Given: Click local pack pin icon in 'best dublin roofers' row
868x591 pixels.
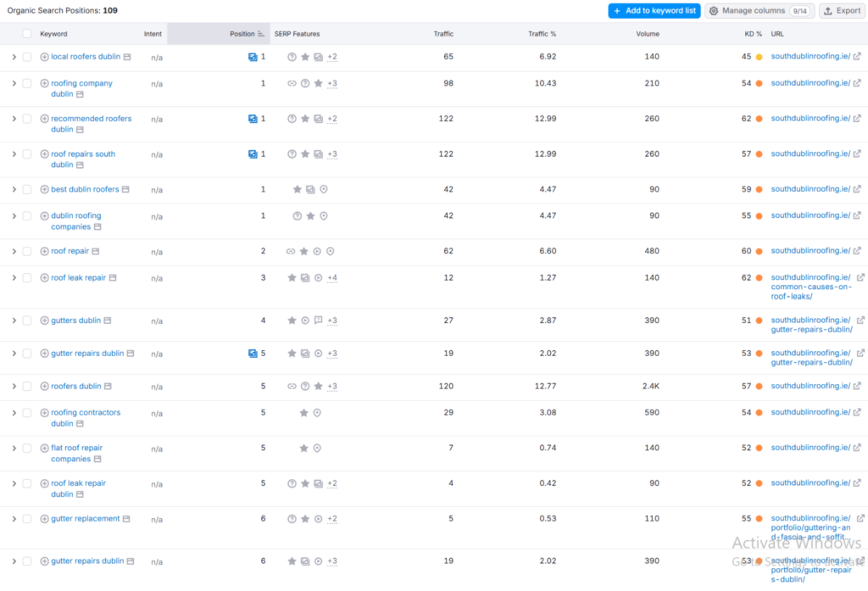Looking at the screenshot, I should tap(324, 189).
